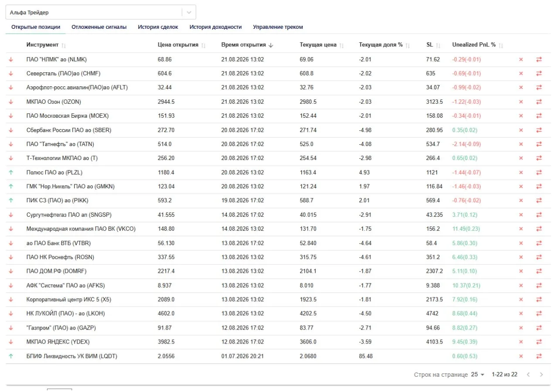The image size is (558, 392).
Task: Click the PnL value -2.14(-0.09) for TATN
Action: point(466,144)
